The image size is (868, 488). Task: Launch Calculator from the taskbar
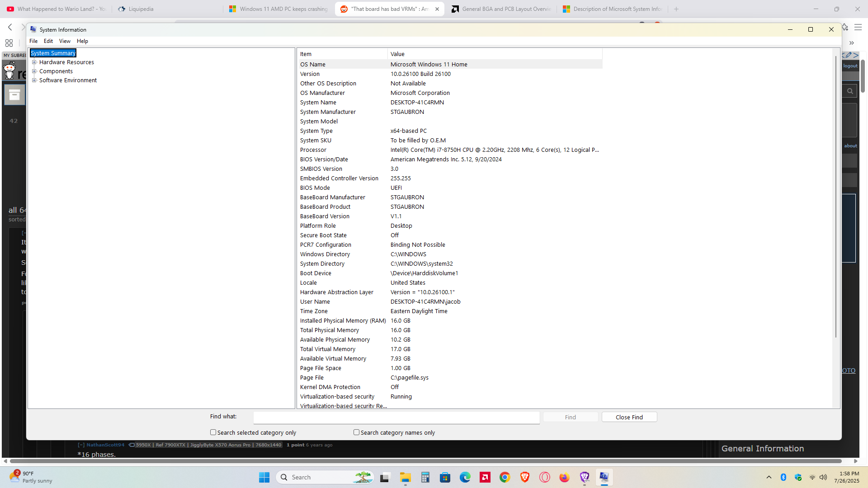point(425,477)
